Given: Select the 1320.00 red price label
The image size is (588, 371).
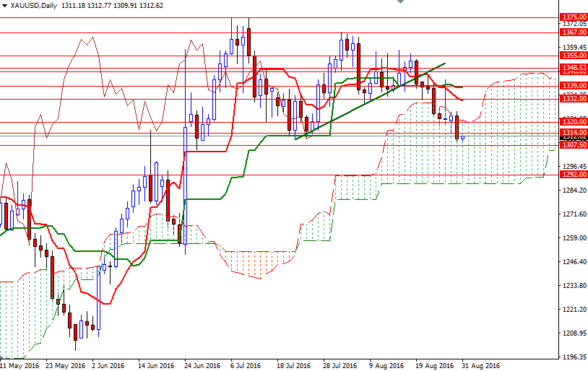Looking at the screenshot, I should pos(574,122).
